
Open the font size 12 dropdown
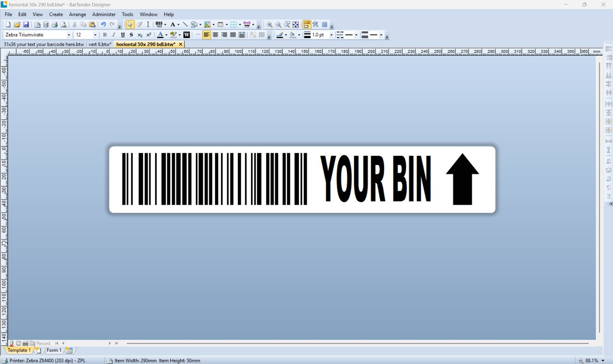(95, 35)
